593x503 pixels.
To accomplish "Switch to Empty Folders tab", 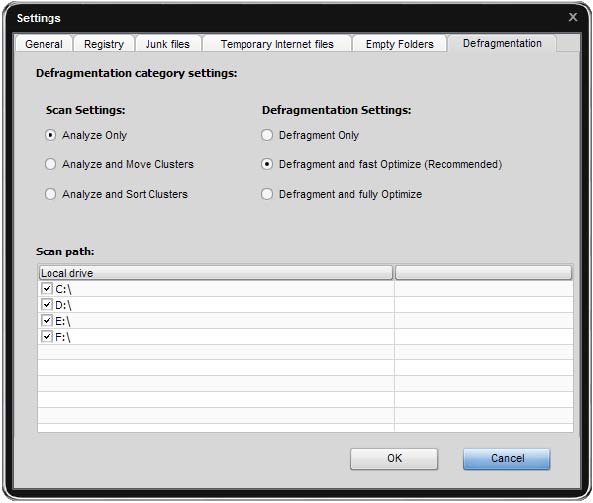I will [x=399, y=44].
